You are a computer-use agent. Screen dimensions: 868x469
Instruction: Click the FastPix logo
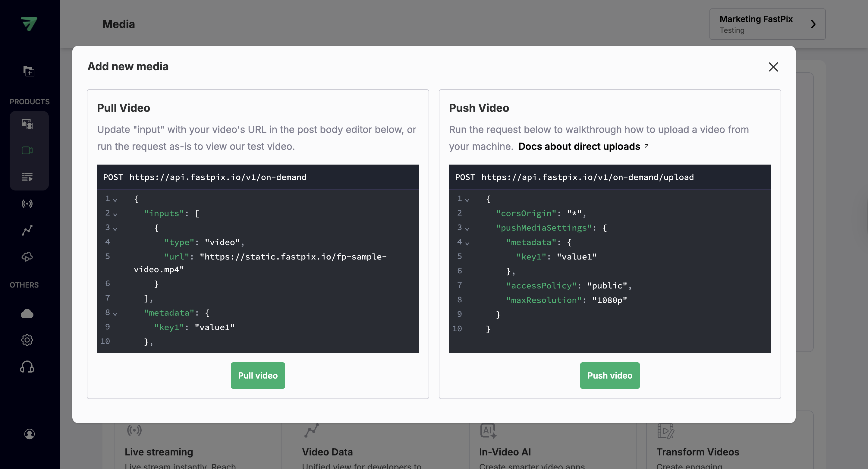[29, 24]
